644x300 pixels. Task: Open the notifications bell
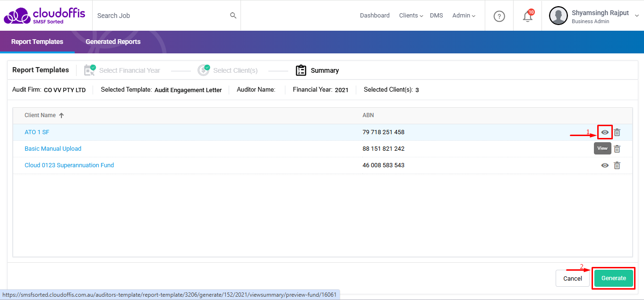pyautogui.click(x=528, y=16)
